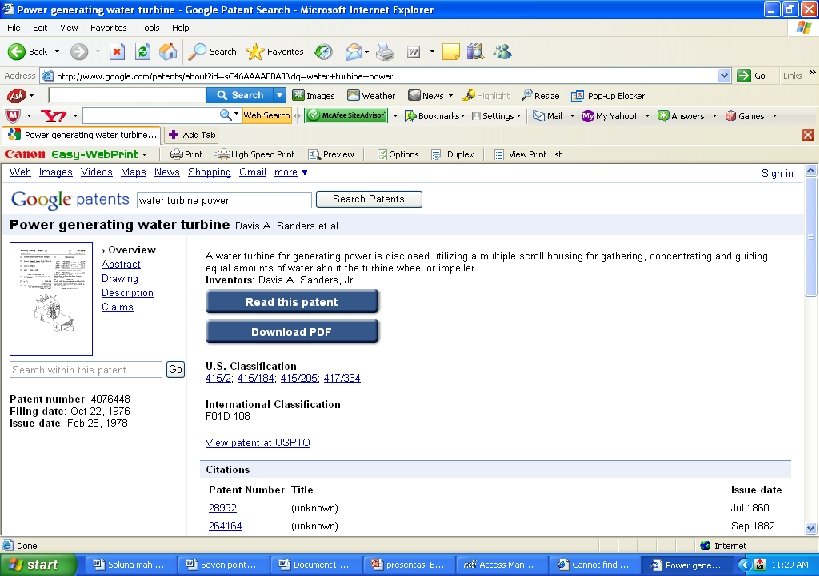819x576 pixels.
Task: Click High Speed Print in Canon toolbar
Action: click(256, 155)
